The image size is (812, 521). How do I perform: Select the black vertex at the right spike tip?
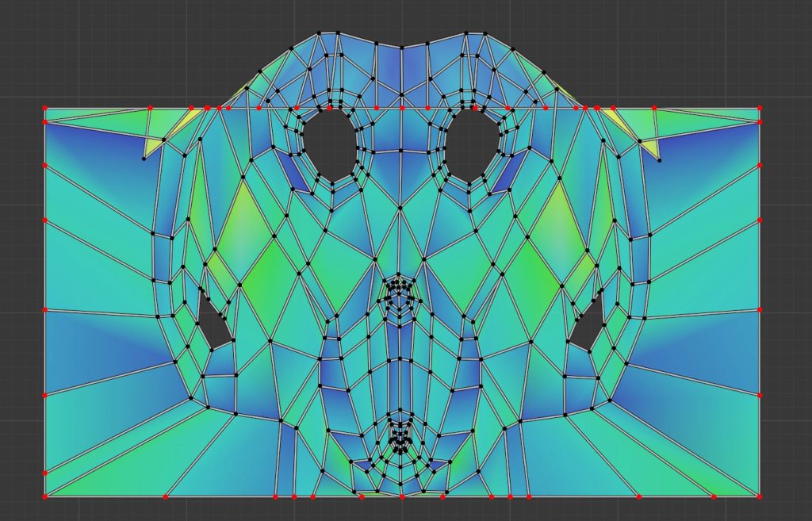tap(659, 160)
